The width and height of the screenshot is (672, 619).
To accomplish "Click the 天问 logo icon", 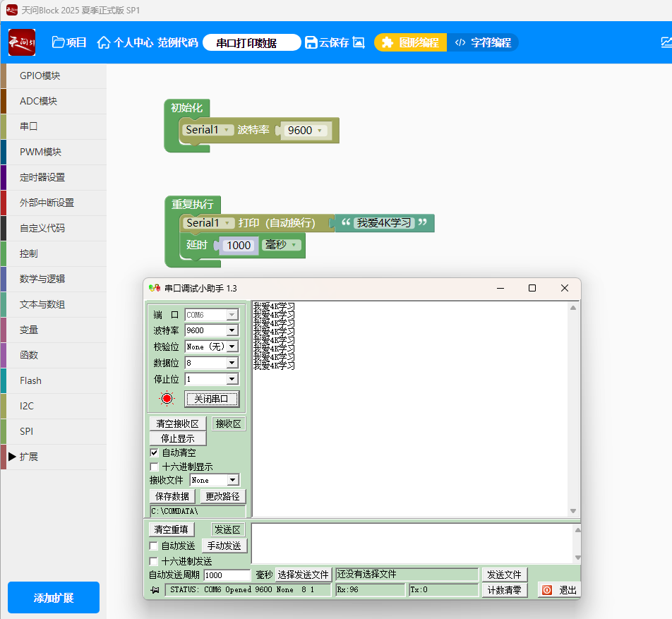I will [x=21, y=42].
